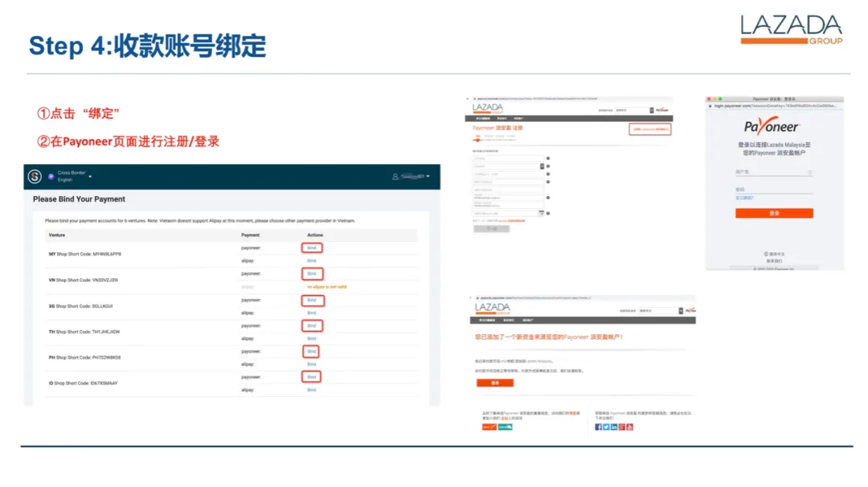
Task: Click the YouTube icon in the footer social row
Action: pyautogui.click(x=630, y=428)
